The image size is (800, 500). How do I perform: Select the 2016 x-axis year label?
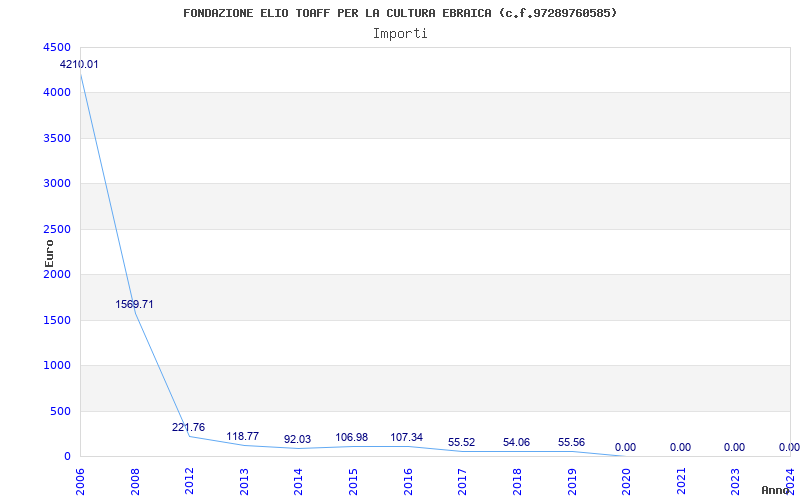[408, 482]
